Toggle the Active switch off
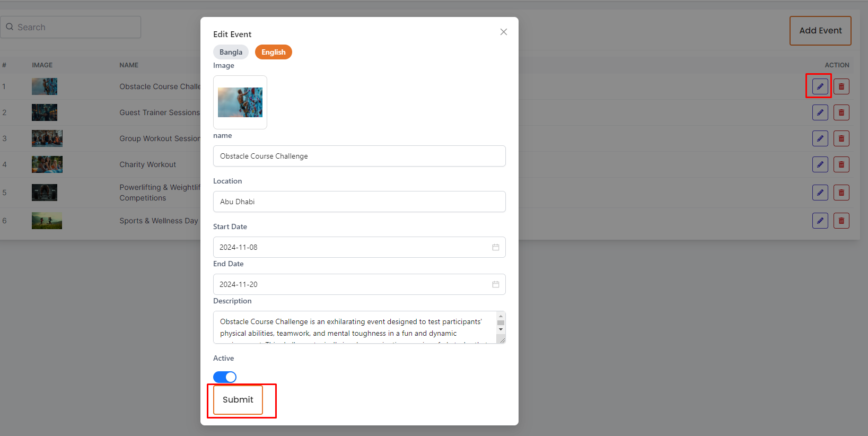 coord(225,377)
